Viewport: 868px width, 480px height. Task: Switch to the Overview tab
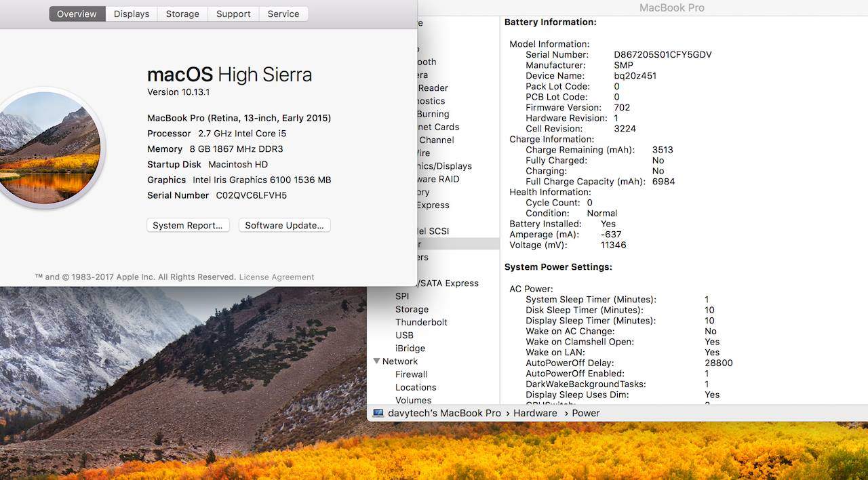pos(77,14)
